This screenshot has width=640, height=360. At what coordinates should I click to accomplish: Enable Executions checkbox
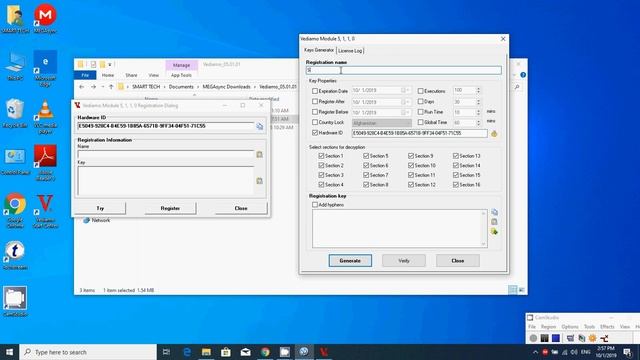coord(420,91)
